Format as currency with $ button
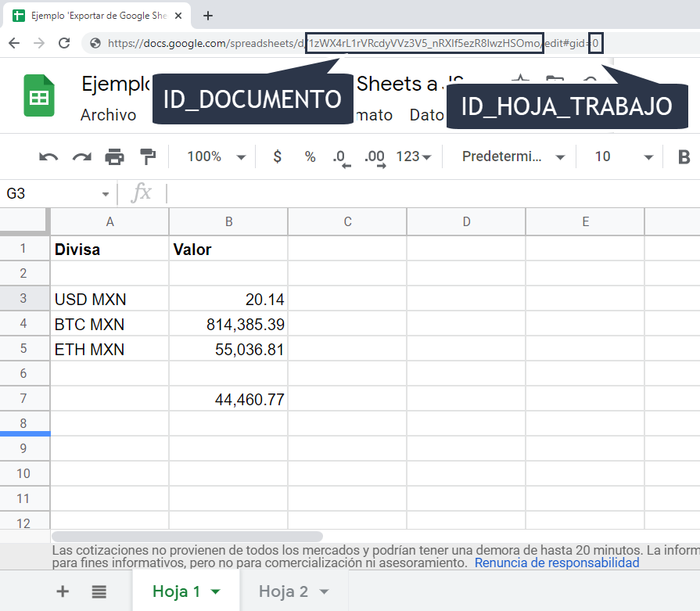Screen dimensions: 700x611 pyautogui.click(x=277, y=156)
